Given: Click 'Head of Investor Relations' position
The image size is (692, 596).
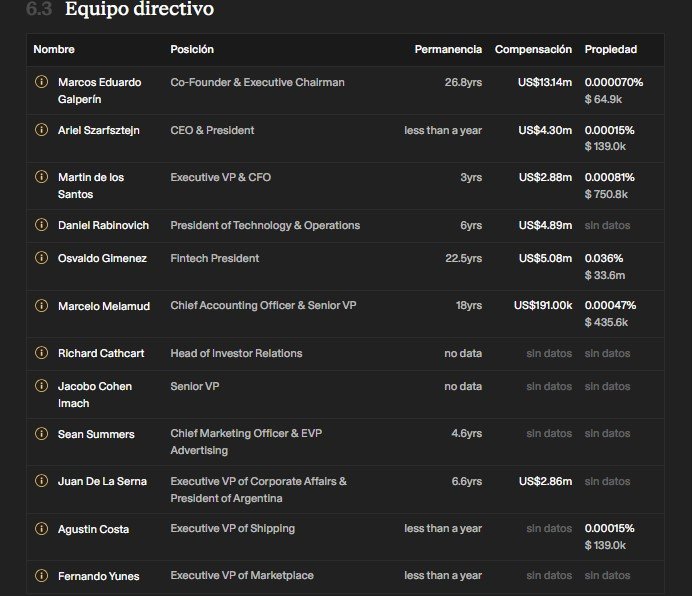Looking at the screenshot, I should tap(236, 353).
